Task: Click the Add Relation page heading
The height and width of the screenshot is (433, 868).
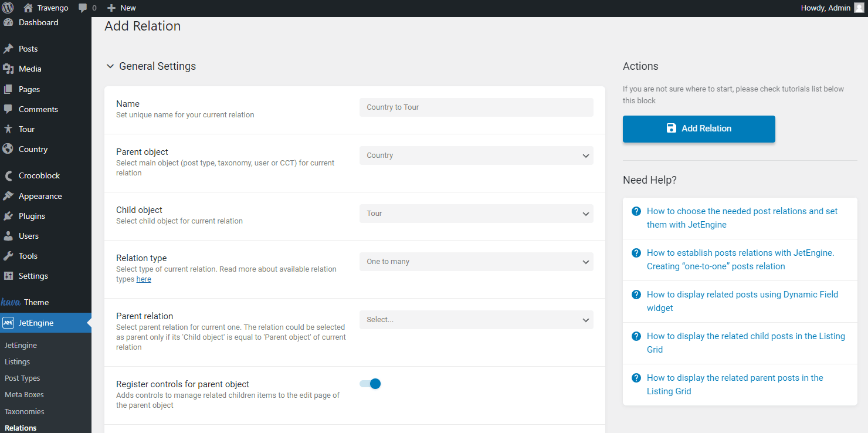Action: point(143,26)
